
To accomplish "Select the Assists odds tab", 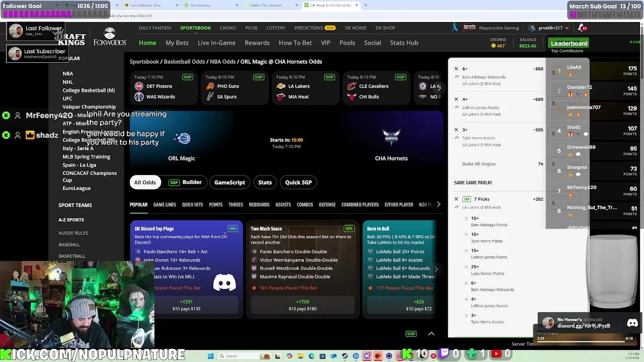I will pos(283,205).
